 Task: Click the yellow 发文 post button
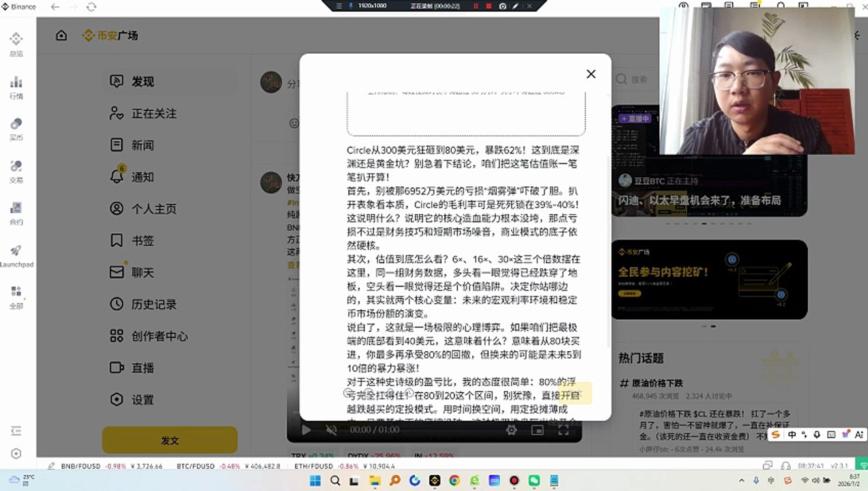point(170,441)
